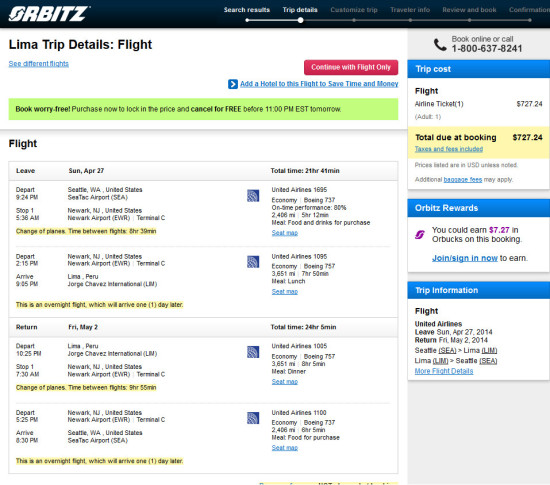
Task: Open See different flights link
Action: coord(39,64)
